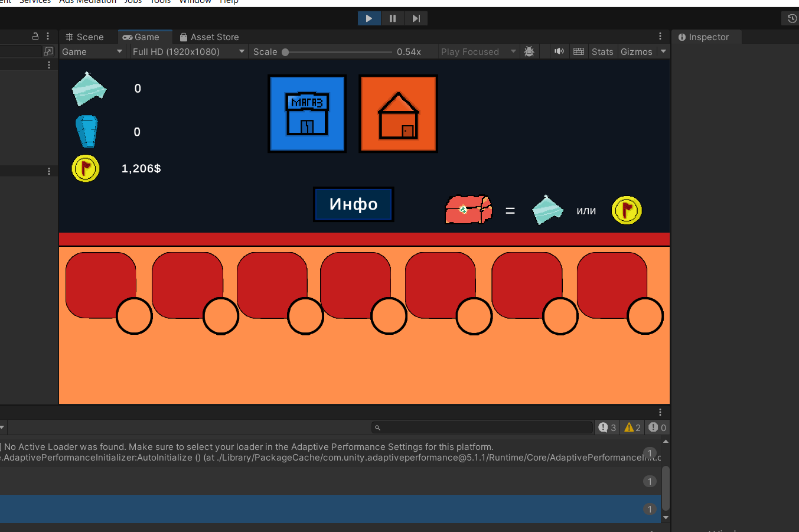Click the Инфо button
The width and height of the screenshot is (799, 532).
[x=354, y=204]
